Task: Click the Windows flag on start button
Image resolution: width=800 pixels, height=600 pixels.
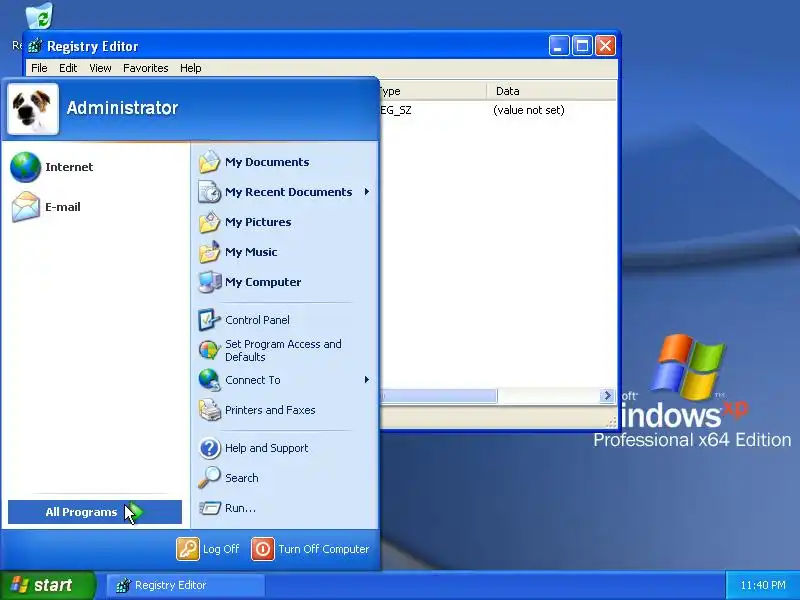Action: (x=20, y=585)
